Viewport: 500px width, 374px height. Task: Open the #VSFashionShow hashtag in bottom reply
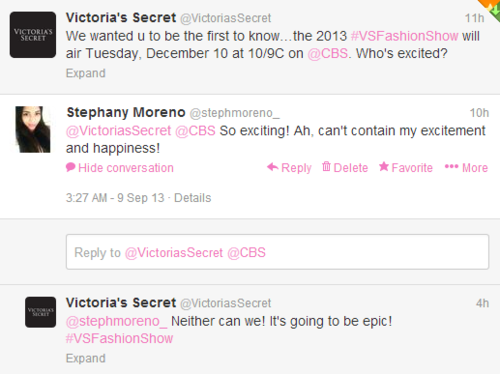[119, 339]
